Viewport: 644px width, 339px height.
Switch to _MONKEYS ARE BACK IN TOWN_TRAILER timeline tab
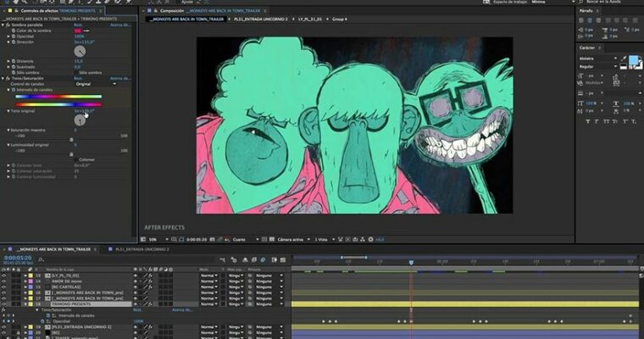pos(53,249)
